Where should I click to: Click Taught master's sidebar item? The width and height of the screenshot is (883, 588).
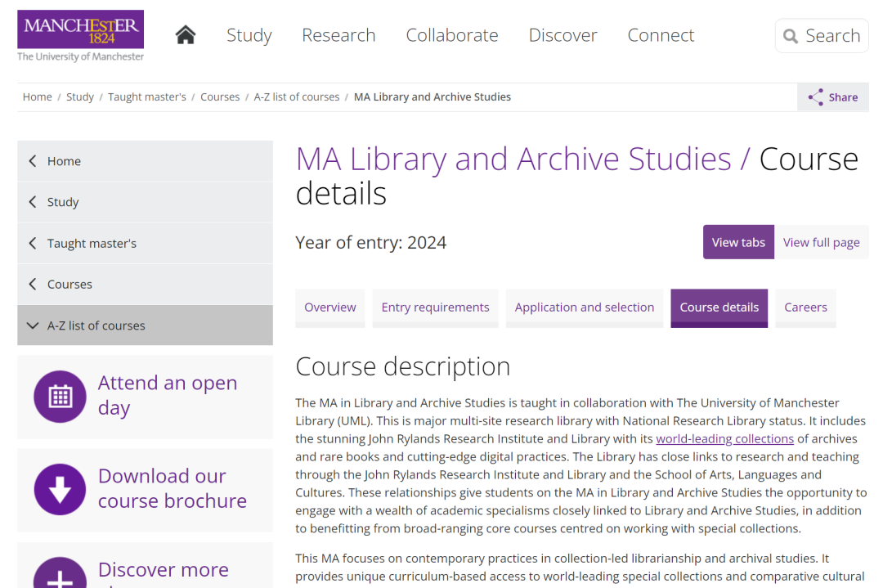coord(145,244)
